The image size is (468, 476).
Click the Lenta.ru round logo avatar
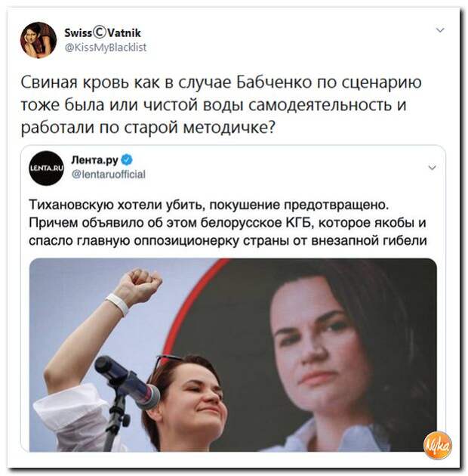coord(46,168)
